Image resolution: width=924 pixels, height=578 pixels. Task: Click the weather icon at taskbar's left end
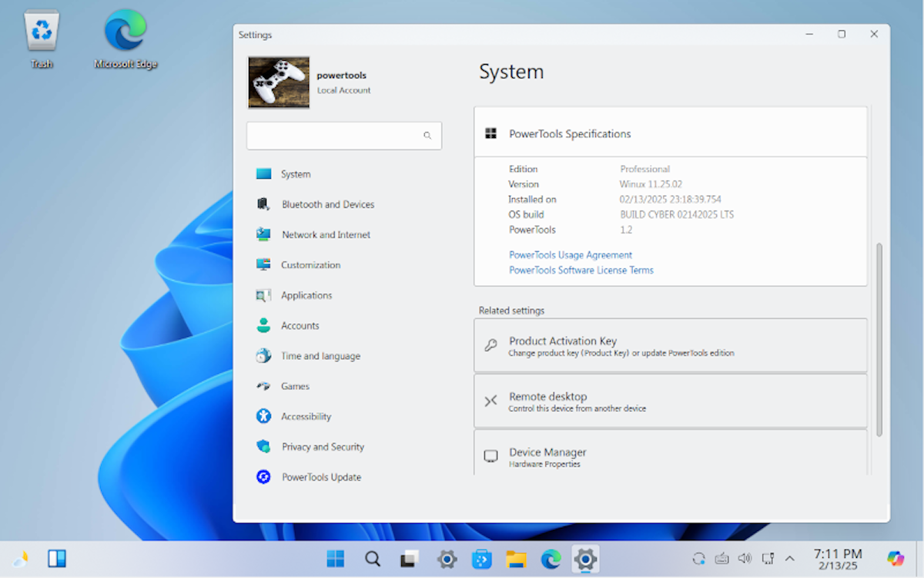pos(20,559)
